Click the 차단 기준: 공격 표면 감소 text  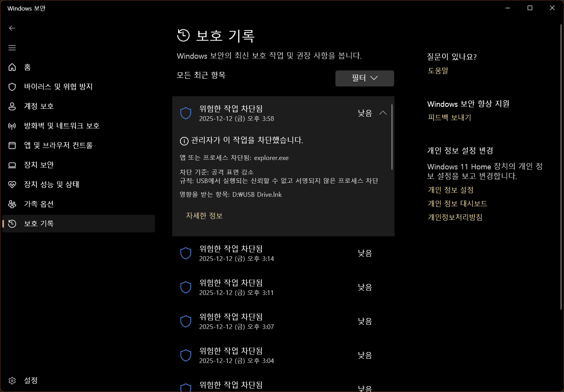[217, 172]
